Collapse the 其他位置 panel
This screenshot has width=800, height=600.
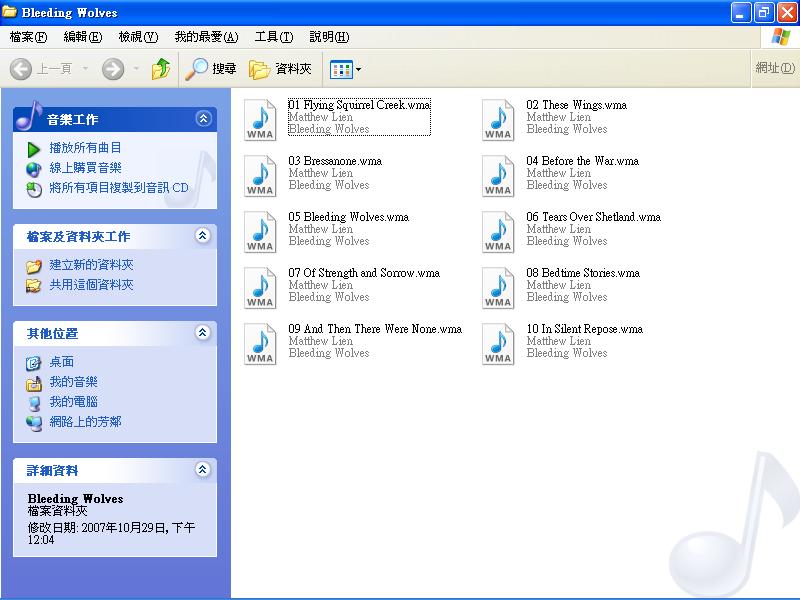(x=203, y=333)
